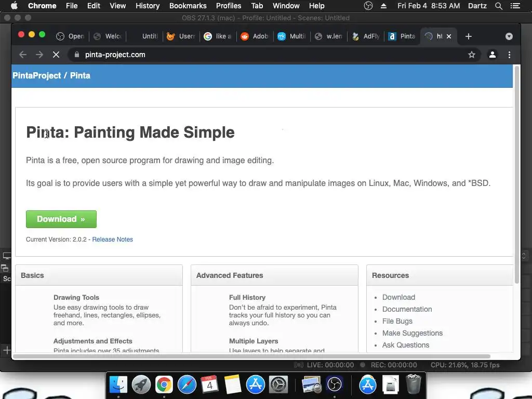Click the OBS icon in the Dock

coord(335,385)
